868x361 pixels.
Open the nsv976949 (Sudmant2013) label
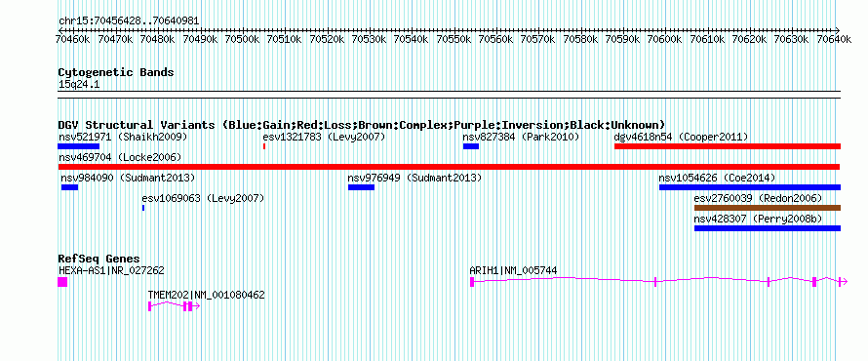click(x=414, y=178)
